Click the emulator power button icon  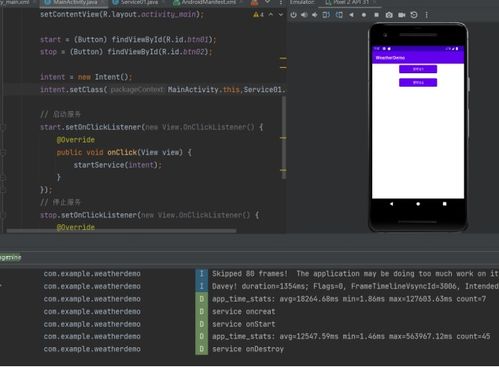pos(293,15)
